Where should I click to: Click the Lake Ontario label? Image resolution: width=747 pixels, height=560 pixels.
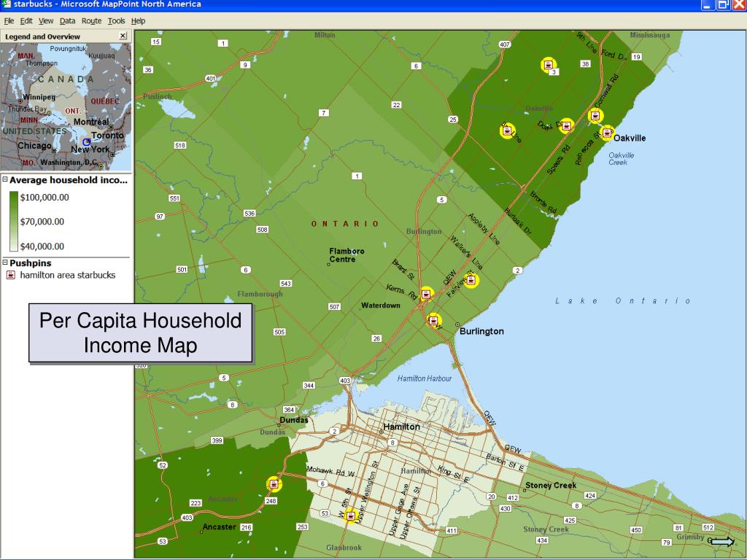623,301
